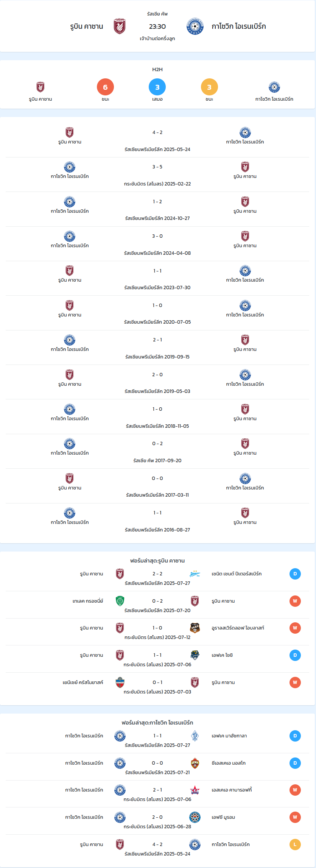The width and height of the screenshot is (316, 868).
Task: Click red circle showing 6 wins
Action: click(105, 87)
